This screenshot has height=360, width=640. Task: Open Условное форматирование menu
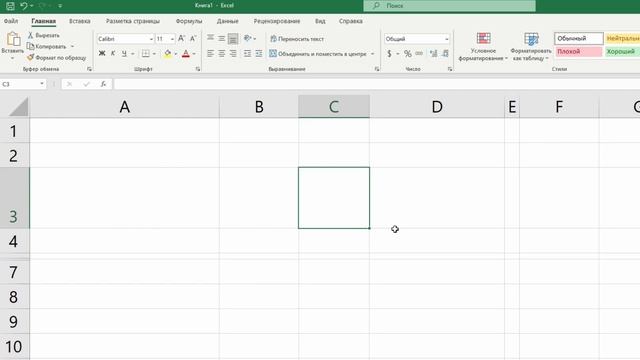coord(483,47)
